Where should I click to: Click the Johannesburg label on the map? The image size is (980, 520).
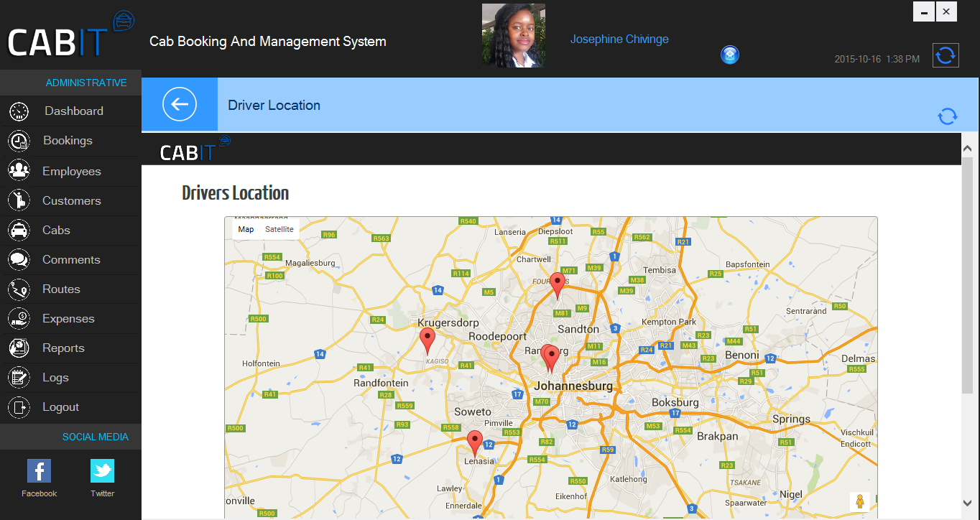coord(573,386)
